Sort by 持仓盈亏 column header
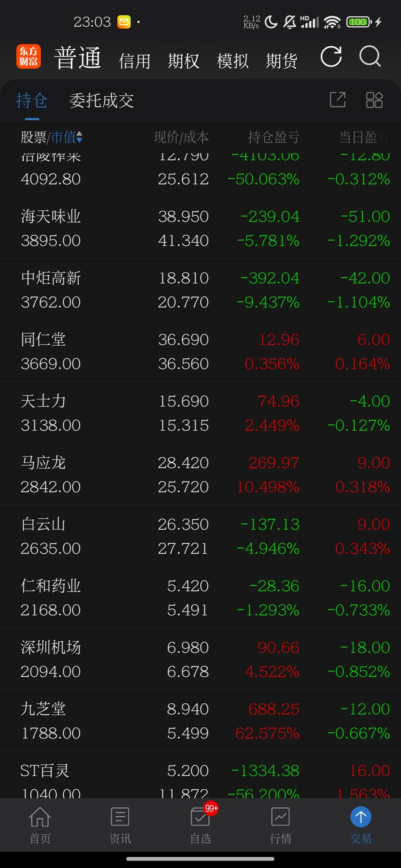The width and height of the screenshot is (401, 868). pos(274,137)
